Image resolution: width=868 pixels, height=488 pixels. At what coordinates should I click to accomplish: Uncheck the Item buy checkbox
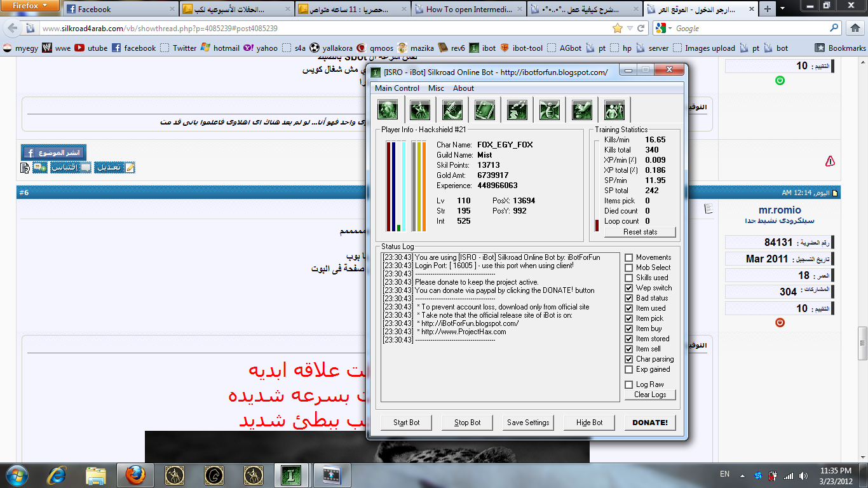click(629, 329)
